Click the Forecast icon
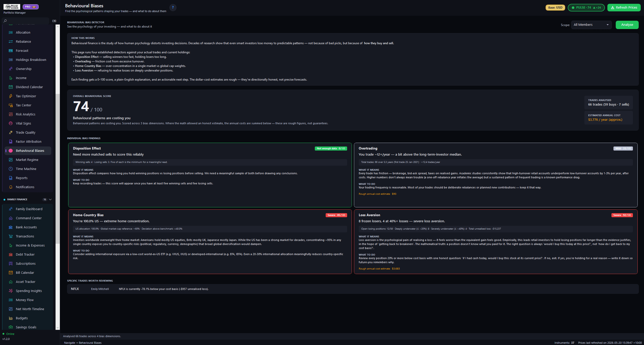The height and width of the screenshot is (345, 644). pos(11,51)
